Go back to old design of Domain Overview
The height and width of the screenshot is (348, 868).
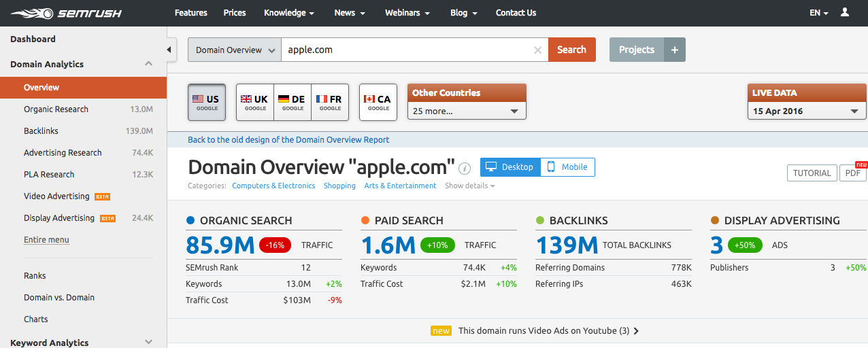point(288,140)
